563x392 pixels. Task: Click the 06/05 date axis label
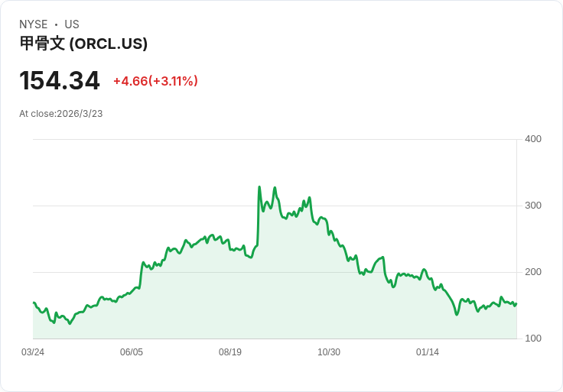click(x=132, y=352)
